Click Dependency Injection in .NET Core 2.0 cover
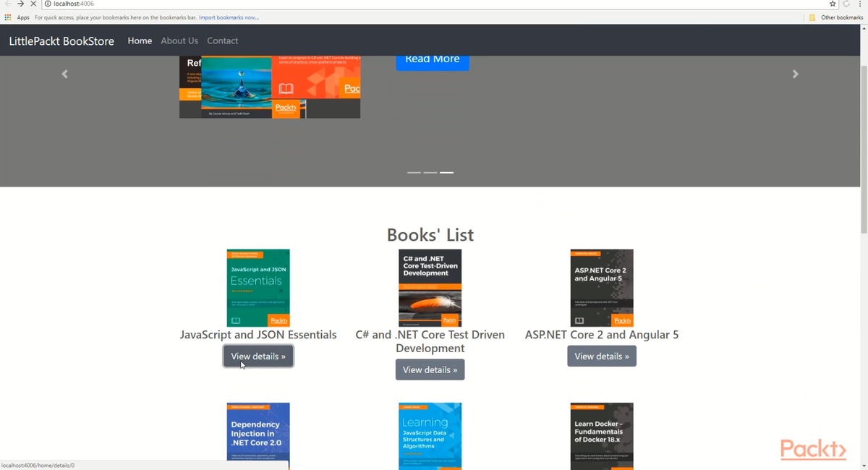 coord(258,436)
